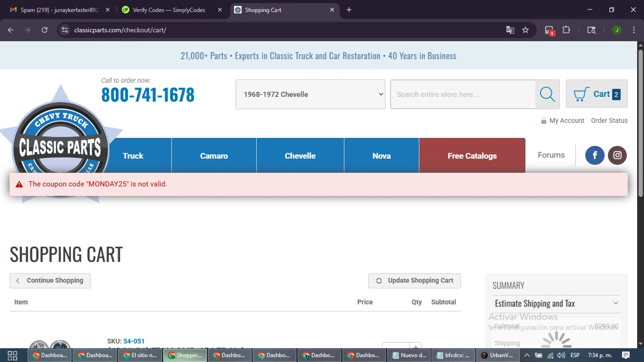This screenshot has width=644, height=362.
Task: Open Free Catalogs menu
Action: 472,155
